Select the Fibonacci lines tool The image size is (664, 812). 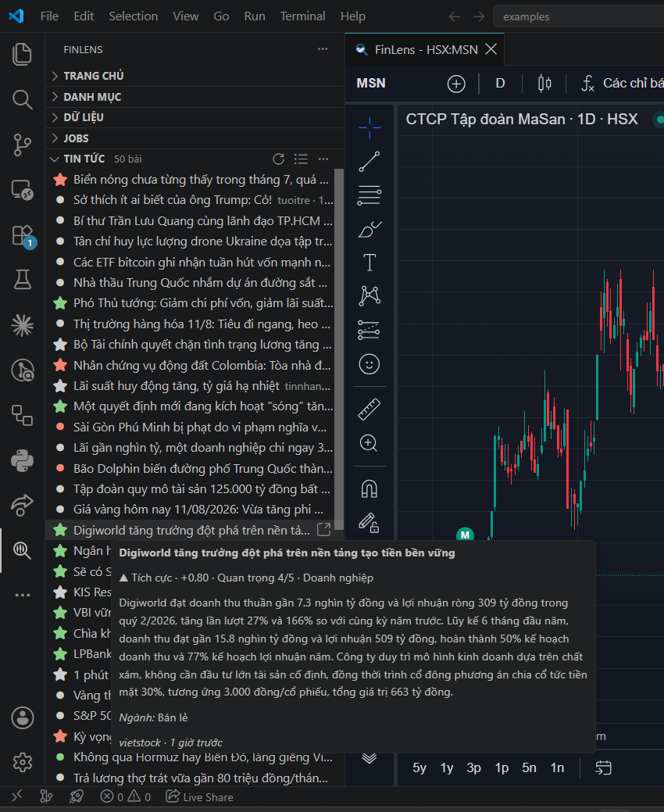pyautogui.click(x=369, y=195)
